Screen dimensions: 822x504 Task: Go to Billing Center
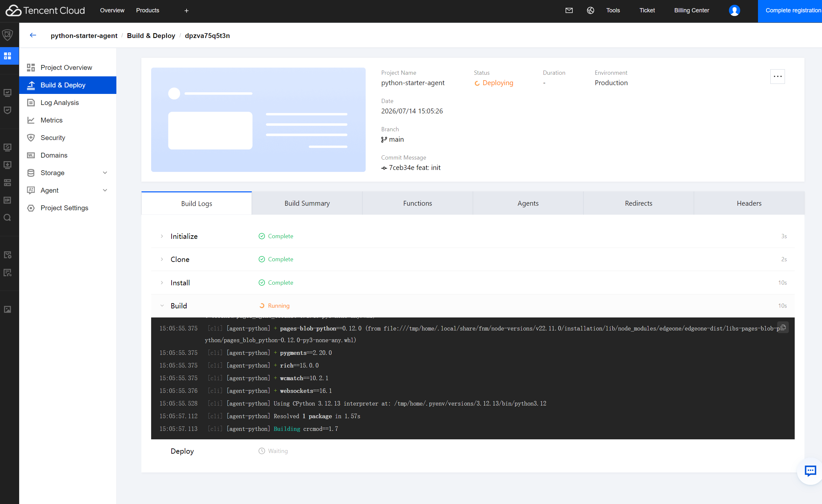coord(691,10)
